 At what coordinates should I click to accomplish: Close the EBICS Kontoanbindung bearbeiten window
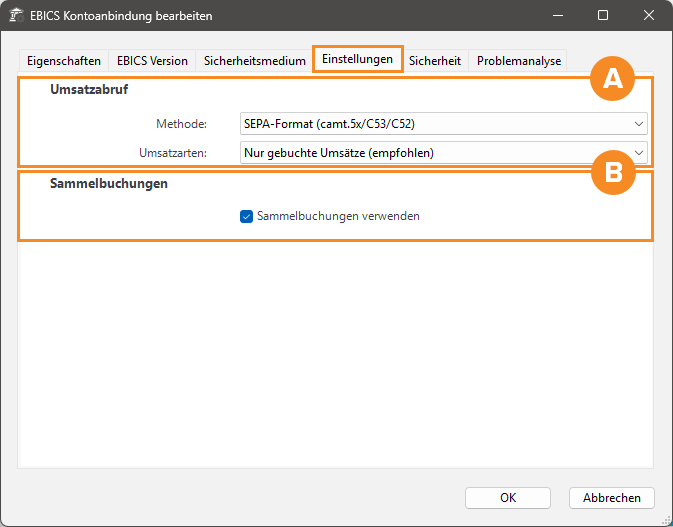649,16
